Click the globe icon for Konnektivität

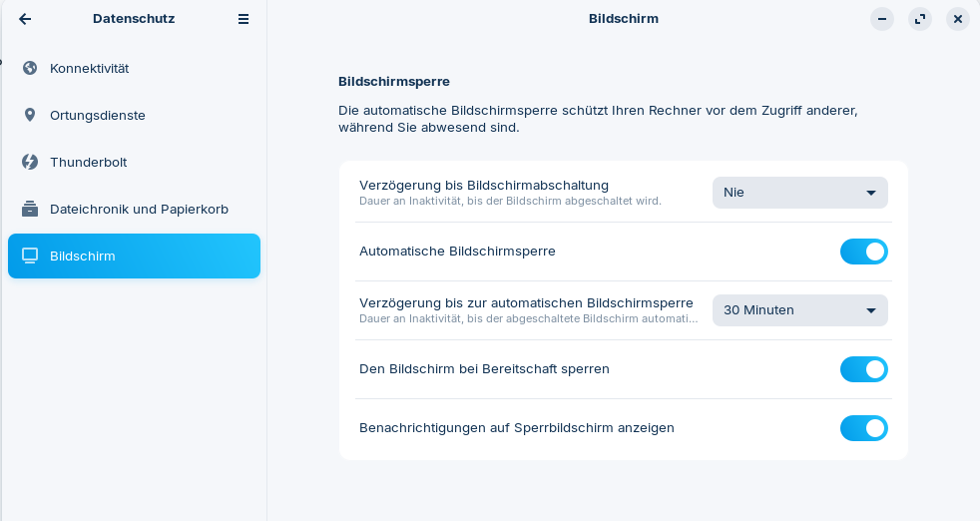coord(29,68)
